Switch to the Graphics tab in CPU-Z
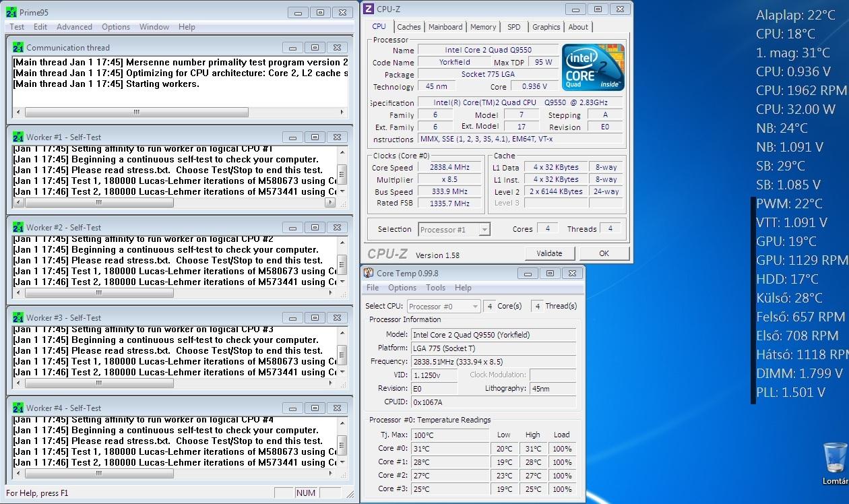 [546, 27]
